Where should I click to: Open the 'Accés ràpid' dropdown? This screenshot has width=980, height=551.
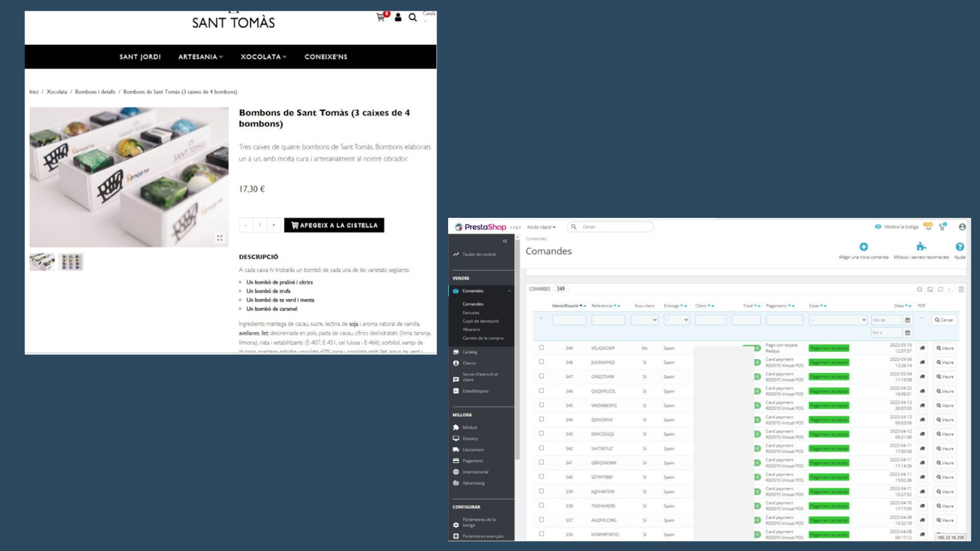541,227
